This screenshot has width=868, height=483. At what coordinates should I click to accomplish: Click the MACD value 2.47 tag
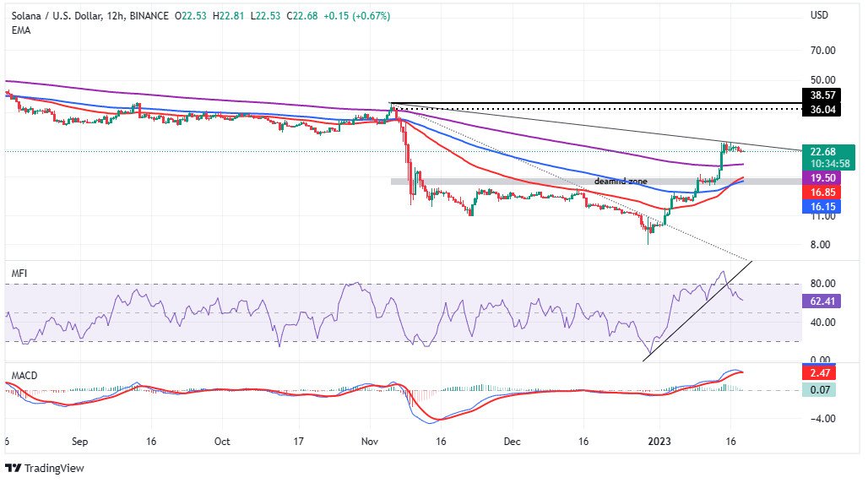(819, 372)
